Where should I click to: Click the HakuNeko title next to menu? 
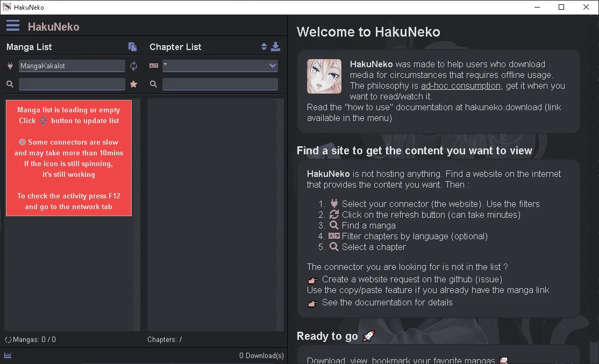53,27
